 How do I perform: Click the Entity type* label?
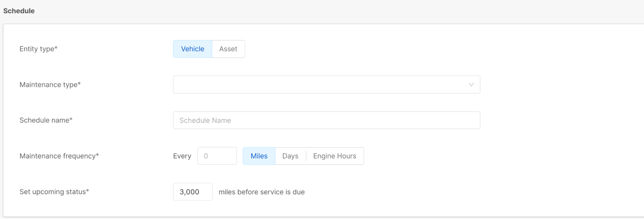tap(39, 49)
